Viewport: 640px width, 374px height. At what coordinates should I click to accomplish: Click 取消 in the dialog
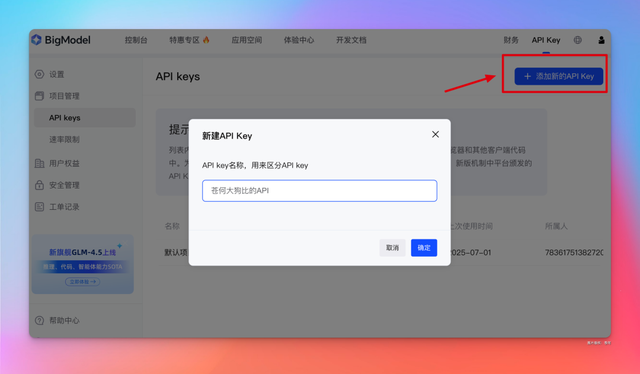(392, 248)
